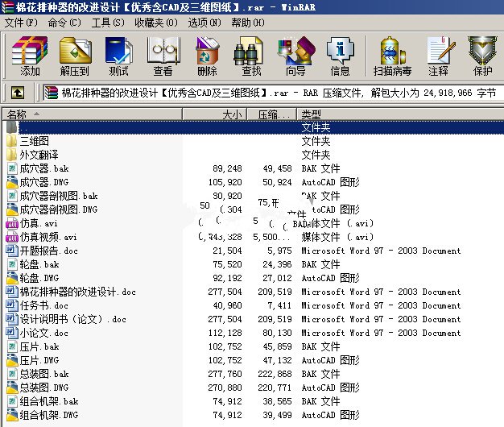The width and height of the screenshot is (504, 427).
Task: Select file 轮盘.DWG
Action: (39, 278)
